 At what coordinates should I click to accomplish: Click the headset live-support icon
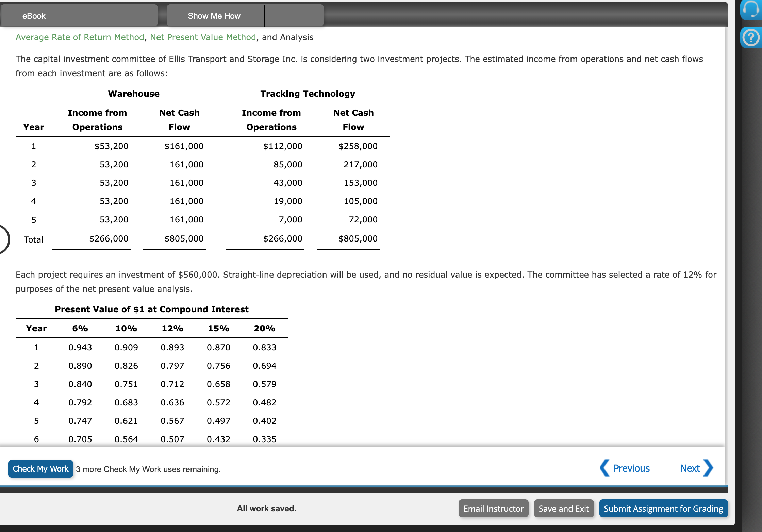pos(751,10)
